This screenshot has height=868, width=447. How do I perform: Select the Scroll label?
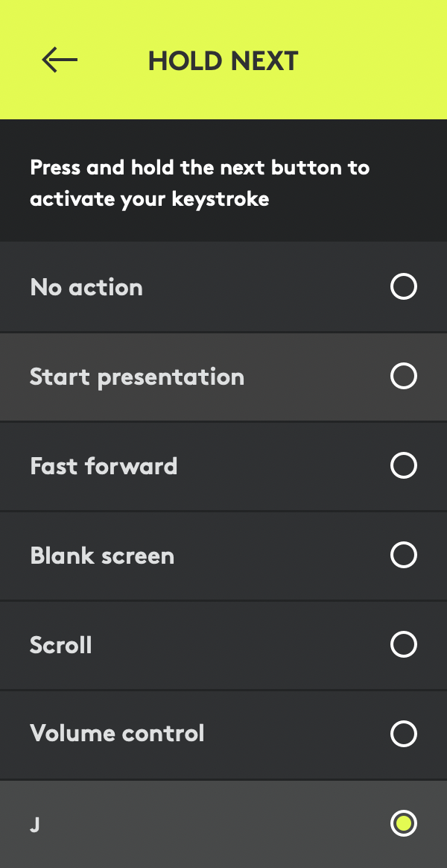coord(61,645)
